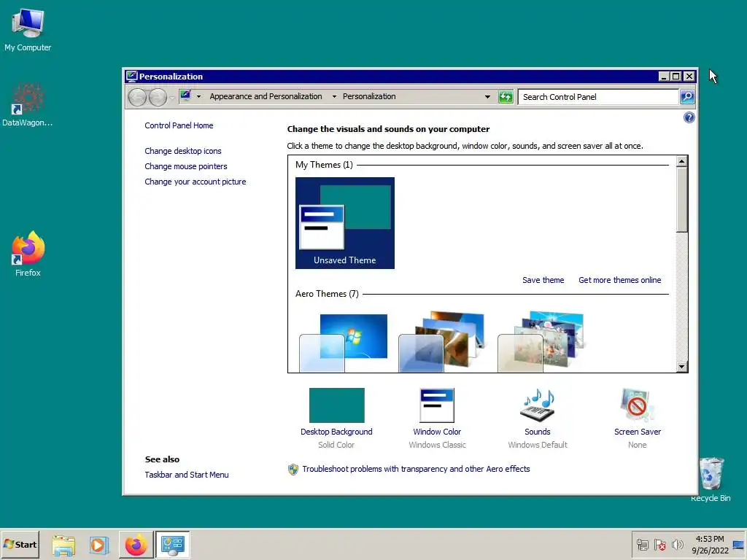This screenshot has width=747, height=560.
Task: Launch Firefox from the desktop shortcut
Action: [28, 254]
